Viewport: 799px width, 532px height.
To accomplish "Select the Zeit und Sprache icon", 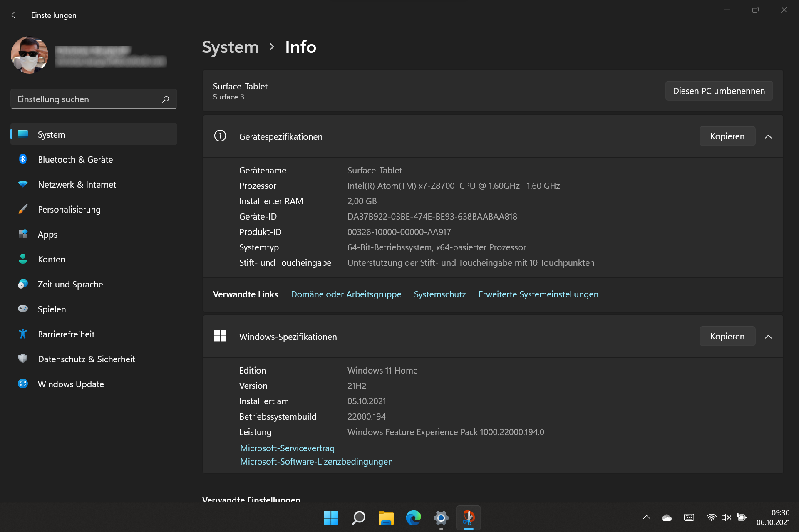I will click(x=23, y=284).
